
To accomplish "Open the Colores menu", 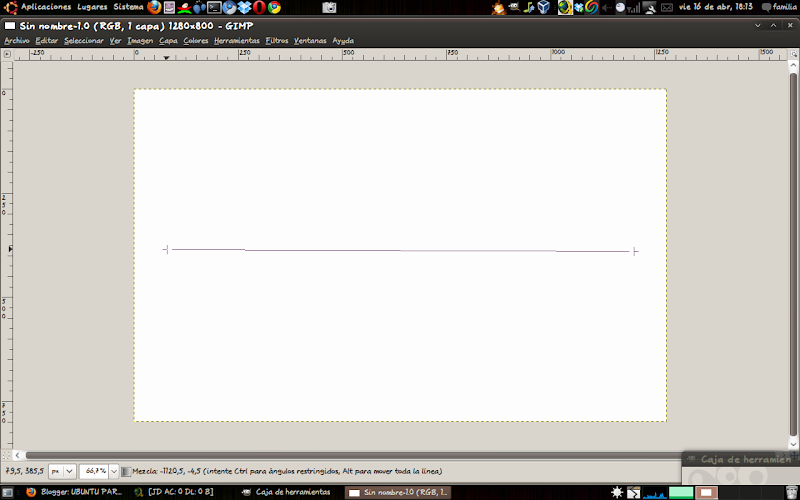I will [x=196, y=41].
